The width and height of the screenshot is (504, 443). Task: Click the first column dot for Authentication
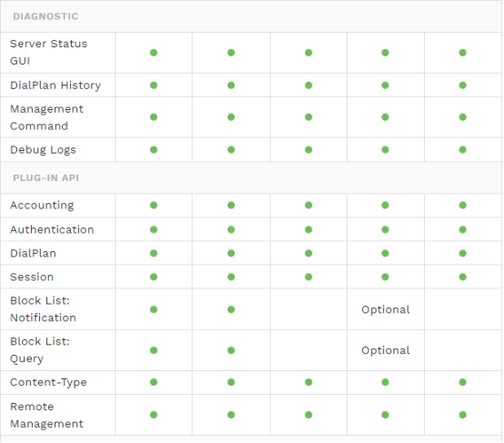154,230
